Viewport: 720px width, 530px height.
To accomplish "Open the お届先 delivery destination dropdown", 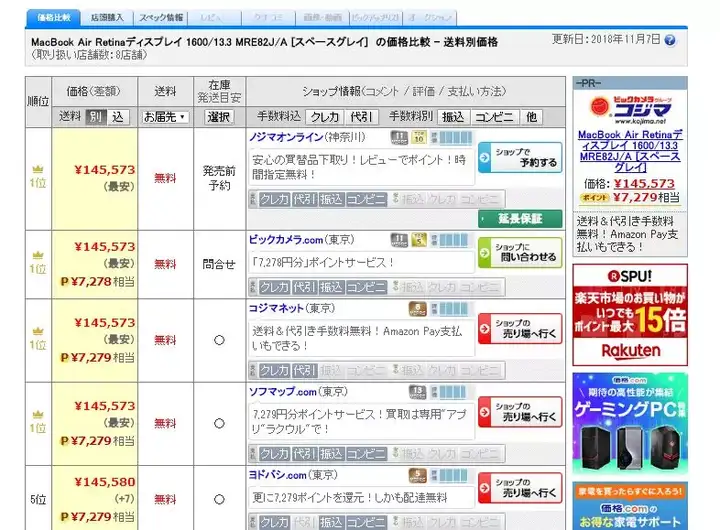I will 165,117.
